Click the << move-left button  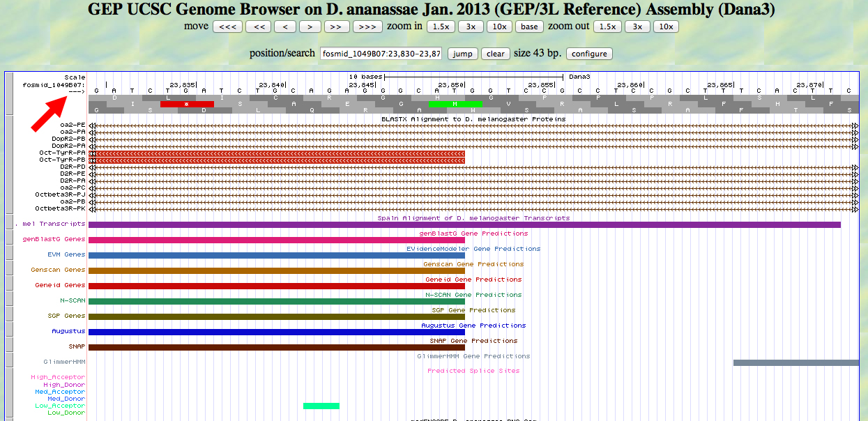coord(257,26)
